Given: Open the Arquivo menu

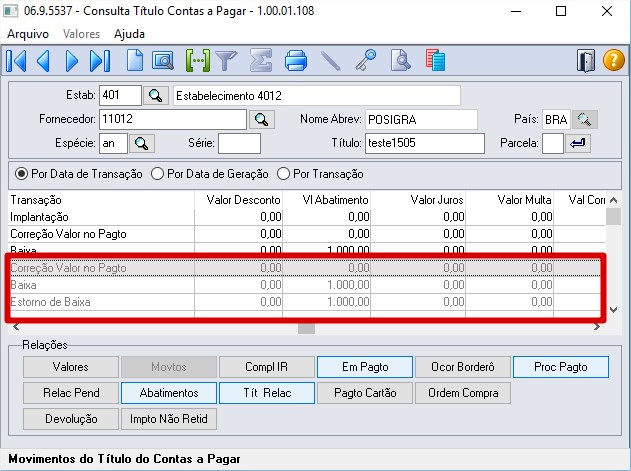Looking at the screenshot, I should (x=28, y=34).
